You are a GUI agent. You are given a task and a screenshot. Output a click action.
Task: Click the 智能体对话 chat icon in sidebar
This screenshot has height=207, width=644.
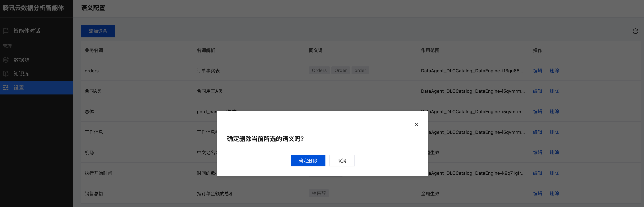[x=6, y=31]
